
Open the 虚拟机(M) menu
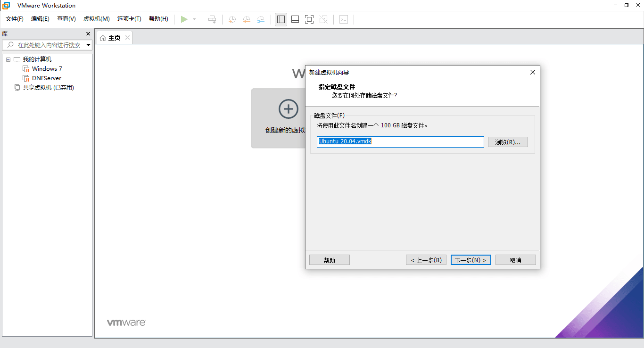tap(97, 19)
